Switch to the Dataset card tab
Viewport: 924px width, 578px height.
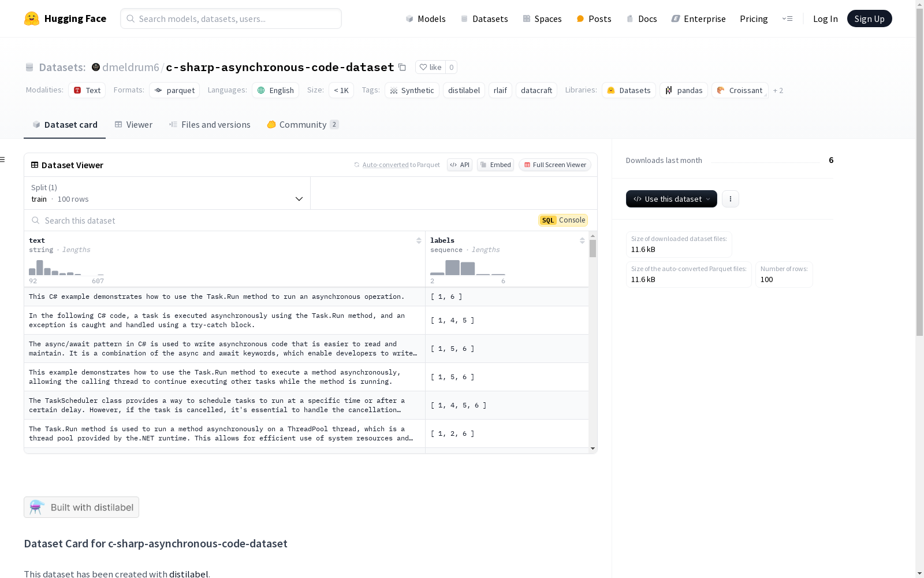65,124
